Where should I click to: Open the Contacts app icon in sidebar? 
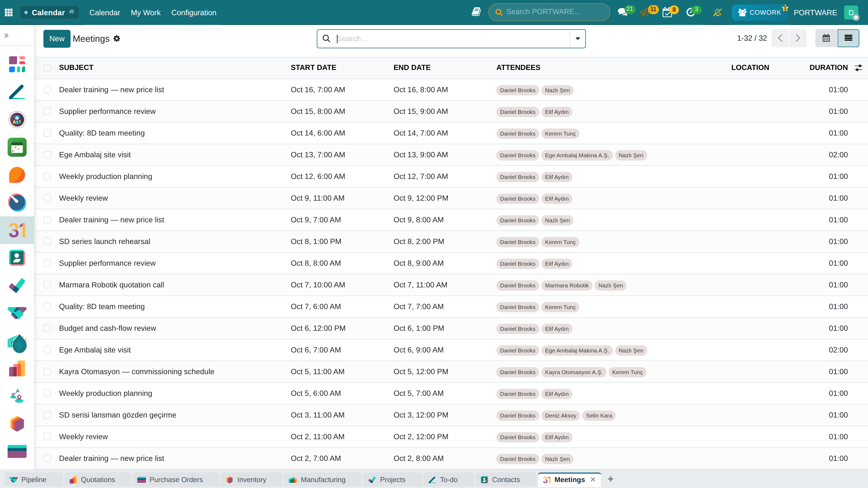coord(17,258)
